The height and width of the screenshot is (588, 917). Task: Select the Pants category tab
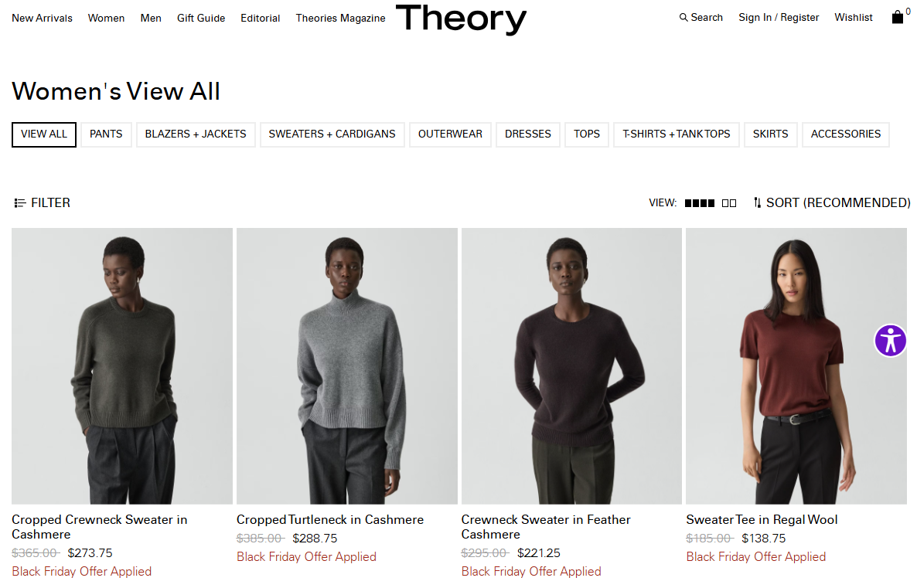tap(106, 134)
